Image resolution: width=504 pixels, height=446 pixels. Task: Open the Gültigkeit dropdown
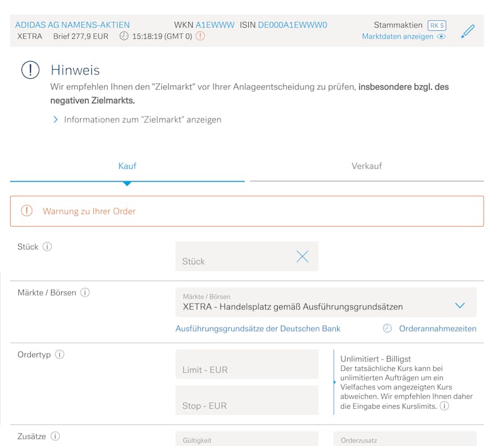tap(247, 438)
